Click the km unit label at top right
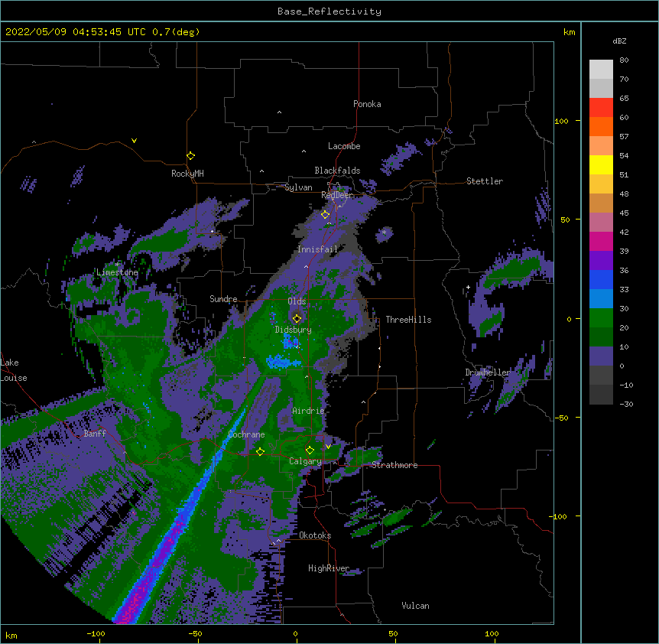Screen dimensions: 659x644 (x=569, y=32)
